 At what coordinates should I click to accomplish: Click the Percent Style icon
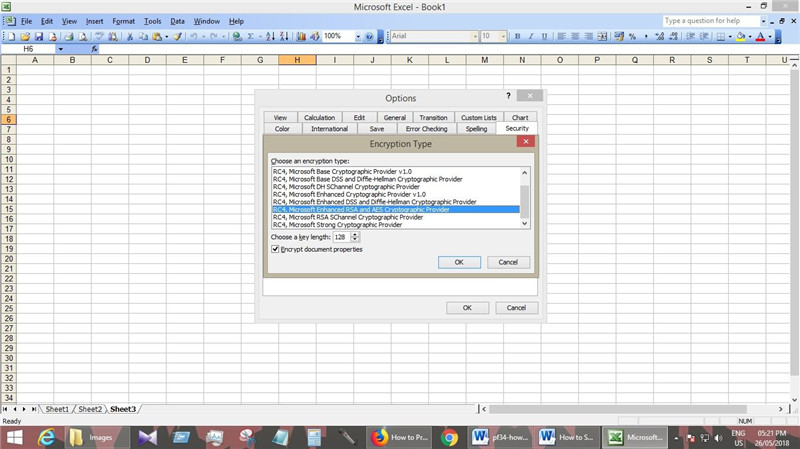pos(632,36)
